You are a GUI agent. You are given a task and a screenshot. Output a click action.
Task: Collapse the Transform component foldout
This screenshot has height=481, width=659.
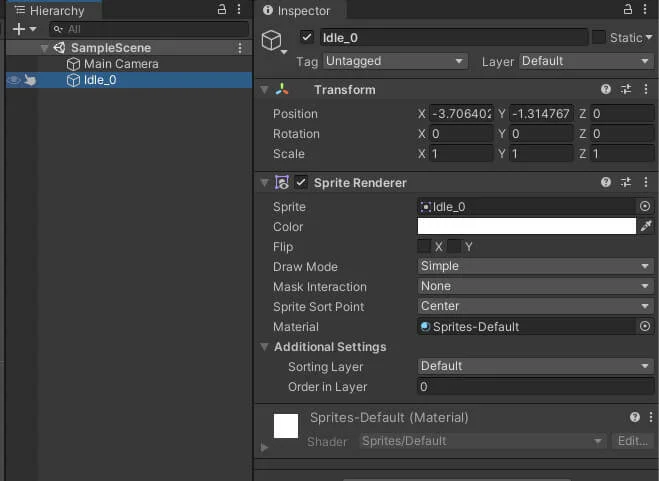click(264, 90)
